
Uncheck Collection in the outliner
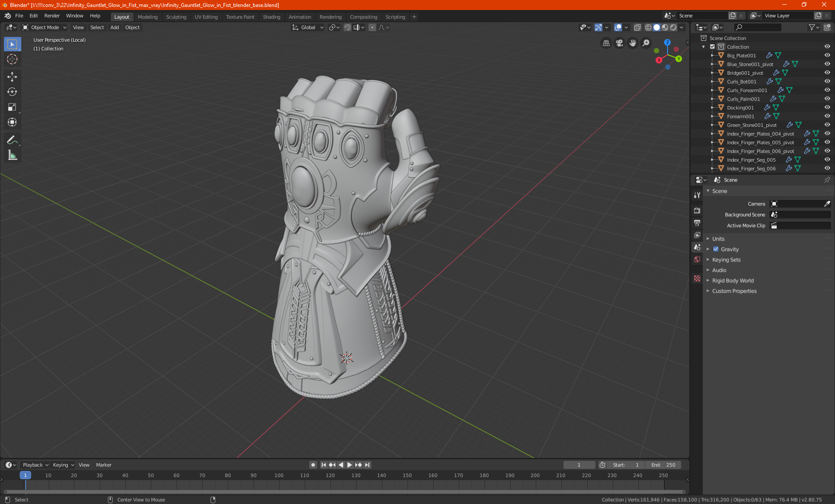pos(712,47)
